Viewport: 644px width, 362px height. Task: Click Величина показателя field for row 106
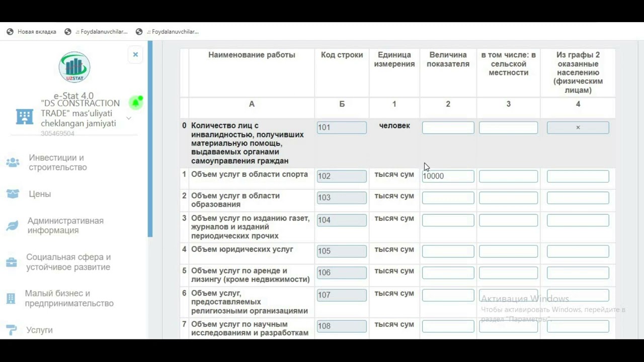[448, 273]
